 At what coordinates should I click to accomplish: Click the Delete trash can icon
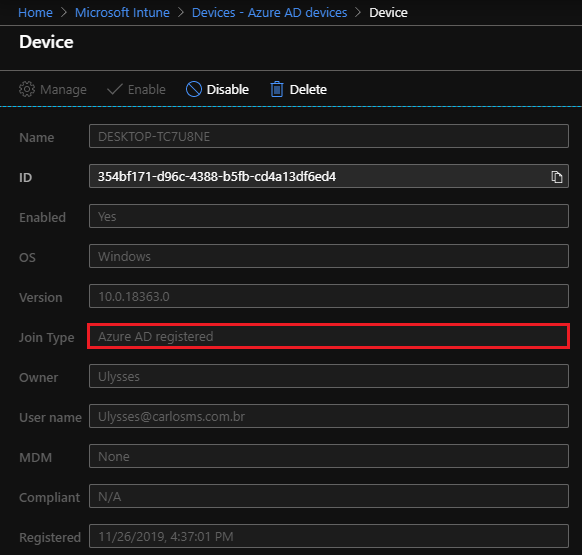pos(277,89)
